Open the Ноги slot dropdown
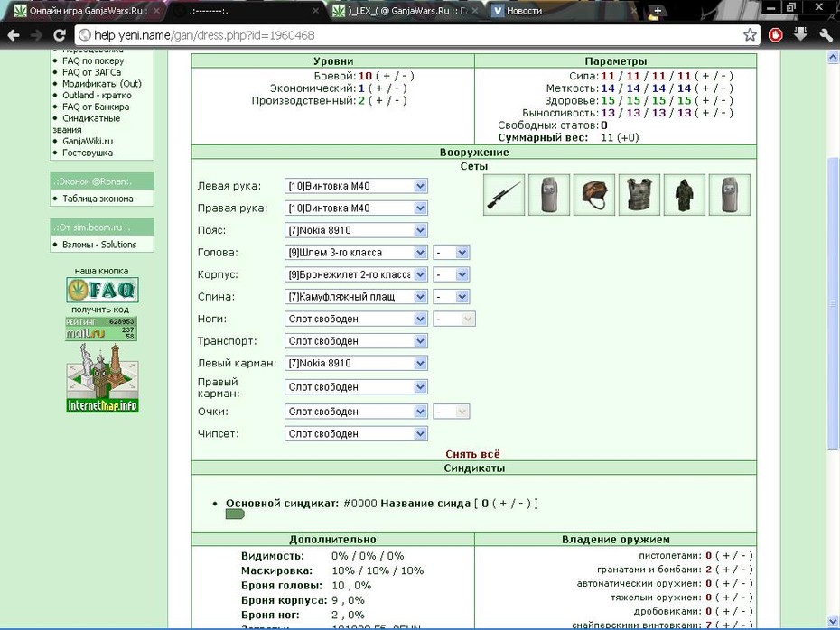840x630 pixels. point(356,319)
